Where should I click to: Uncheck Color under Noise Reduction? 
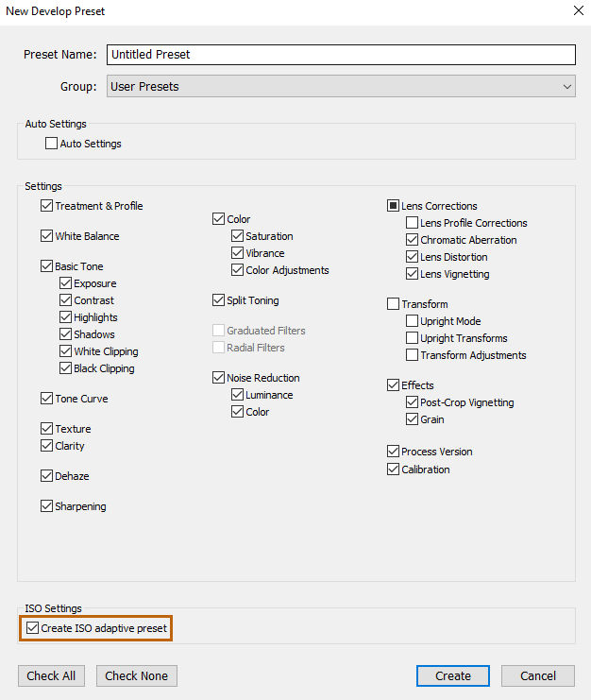pyautogui.click(x=237, y=412)
